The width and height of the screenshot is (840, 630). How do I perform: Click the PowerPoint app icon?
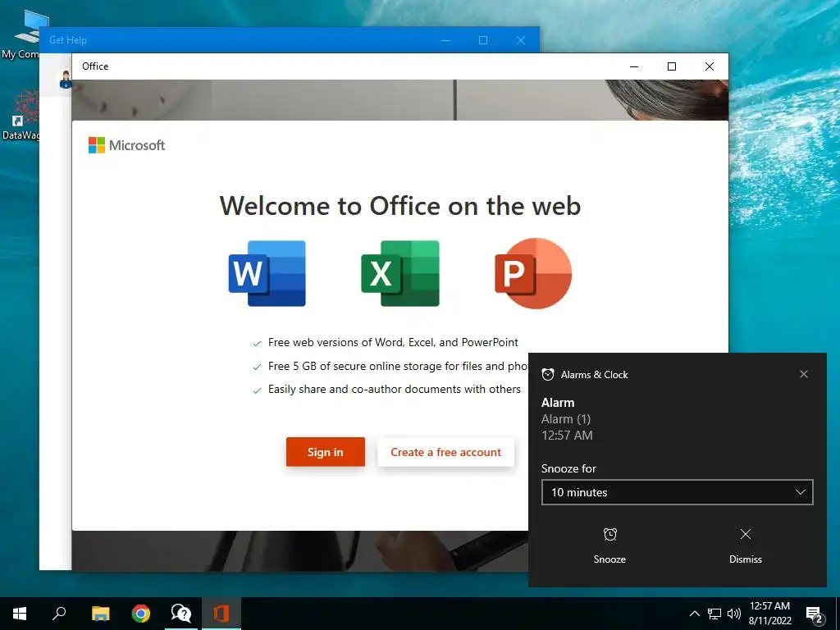pos(533,273)
